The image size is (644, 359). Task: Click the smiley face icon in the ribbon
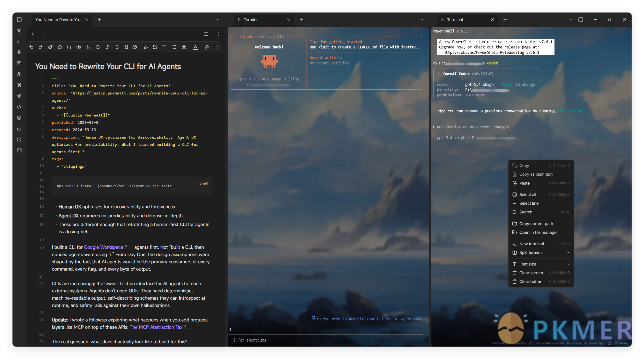(x=19, y=118)
